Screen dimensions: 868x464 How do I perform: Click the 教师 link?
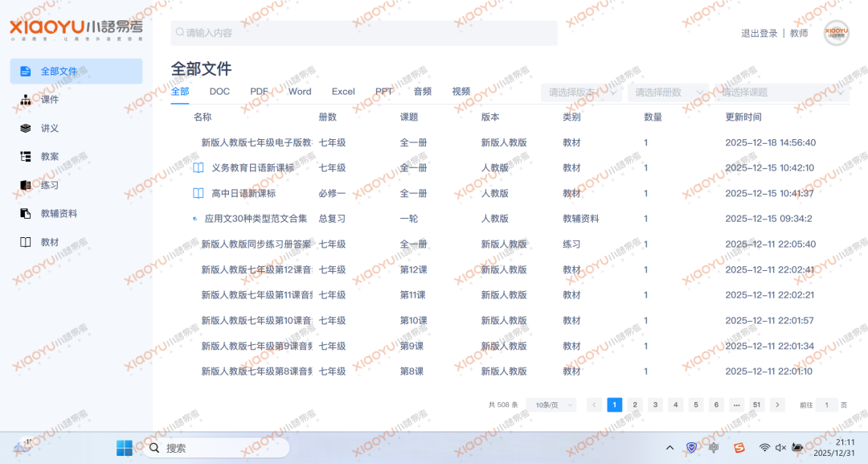(x=799, y=33)
